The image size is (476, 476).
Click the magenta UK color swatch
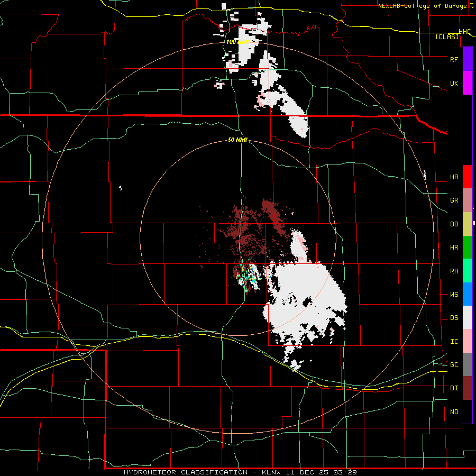click(x=467, y=83)
